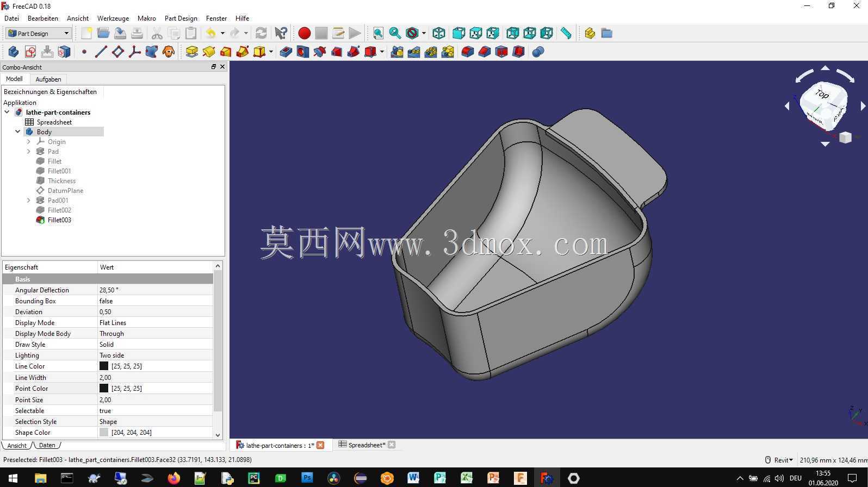Click the Hole tool icon
This screenshot has height=487, width=868.
303,52
